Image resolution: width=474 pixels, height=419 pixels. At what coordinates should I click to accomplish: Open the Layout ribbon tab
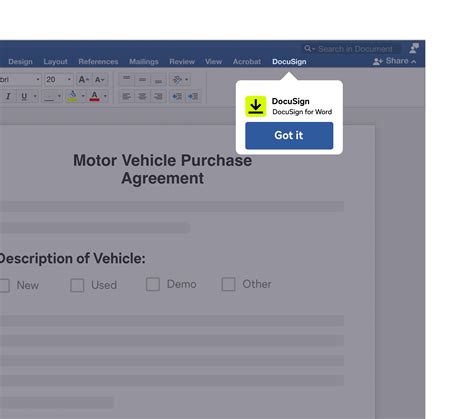(x=55, y=62)
